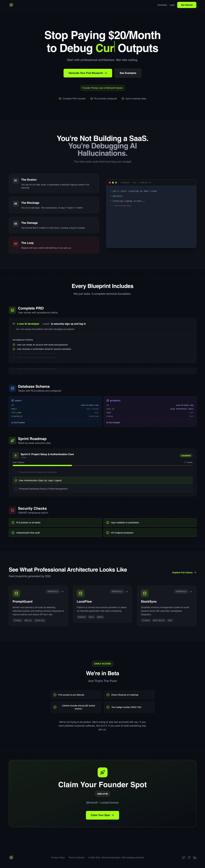Click the yellow dot in the terminal window
This screenshot has width=205, height=868.
click(x=113, y=183)
